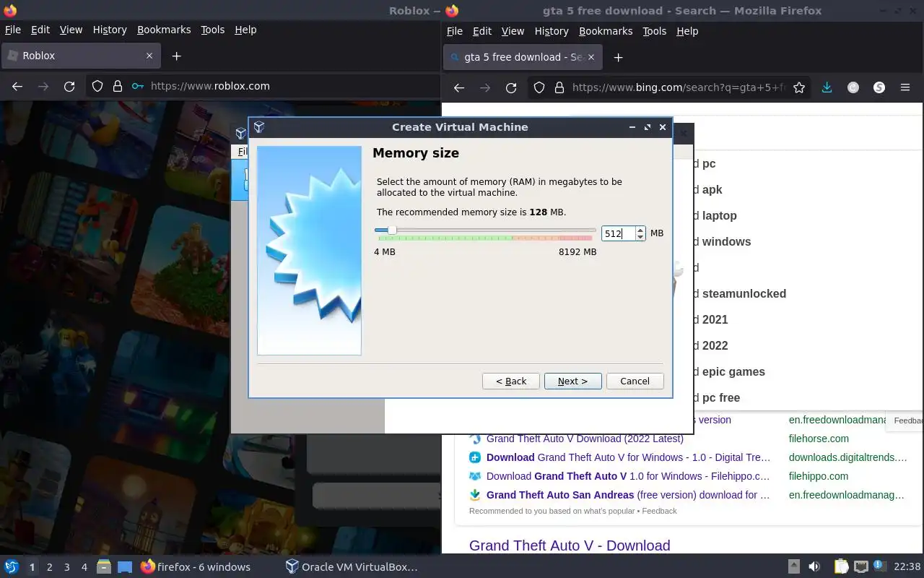Increase memory size with the up spinner arrow

tap(640, 230)
